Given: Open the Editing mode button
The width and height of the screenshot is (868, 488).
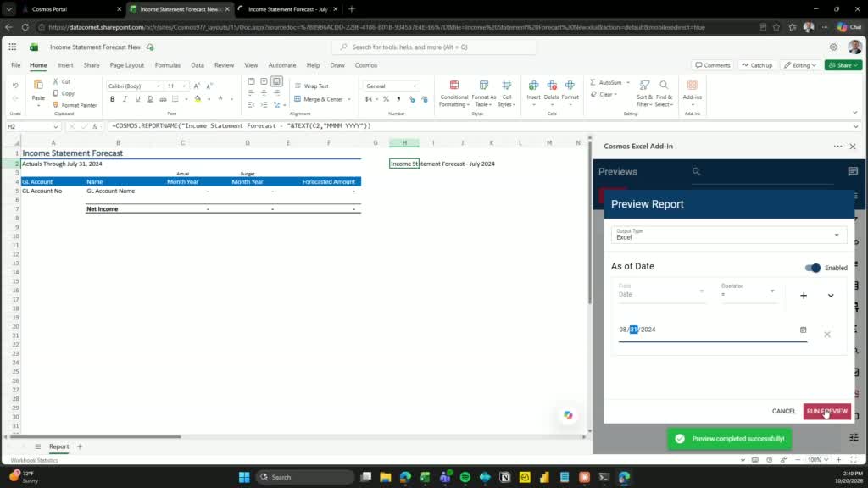Looking at the screenshot, I should click(x=800, y=65).
